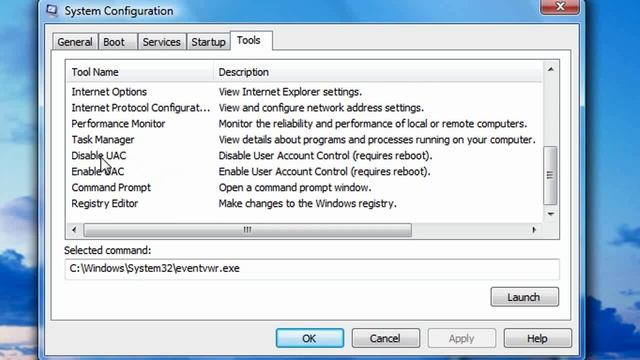Select Registry Editor tool
The height and width of the screenshot is (360, 640).
coord(105,203)
